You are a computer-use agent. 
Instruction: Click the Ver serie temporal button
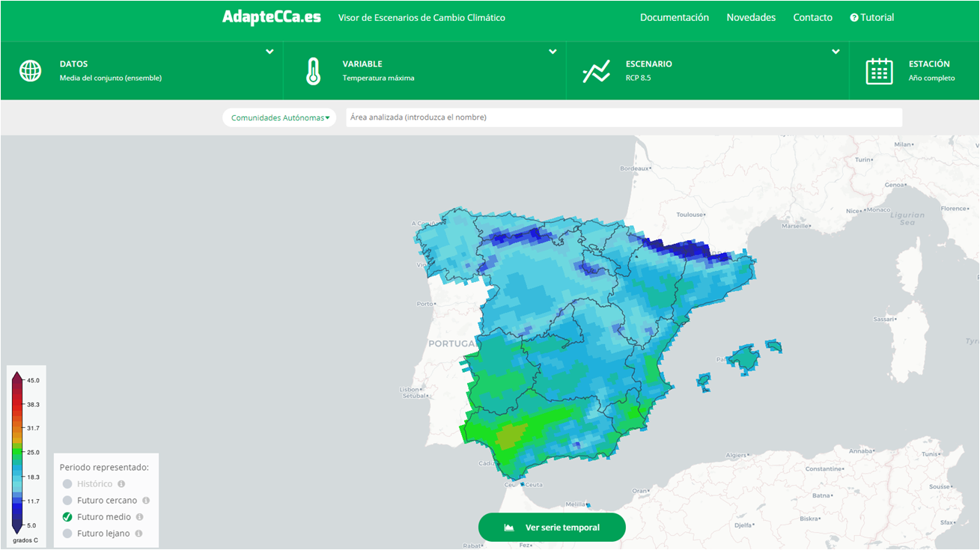click(x=552, y=528)
